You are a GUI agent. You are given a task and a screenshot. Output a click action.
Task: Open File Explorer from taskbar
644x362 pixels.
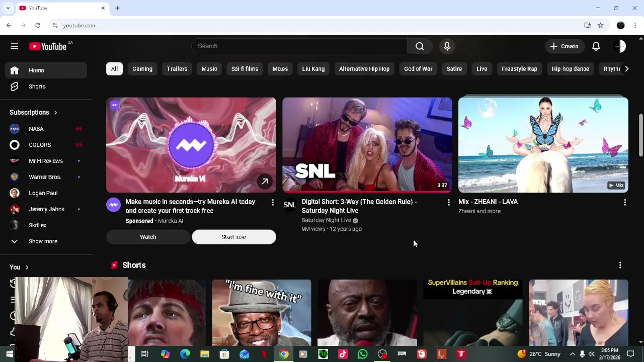tap(204, 354)
